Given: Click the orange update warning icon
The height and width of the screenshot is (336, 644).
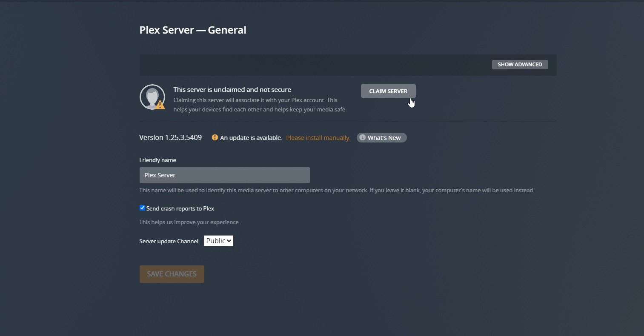Looking at the screenshot, I should tap(215, 137).
